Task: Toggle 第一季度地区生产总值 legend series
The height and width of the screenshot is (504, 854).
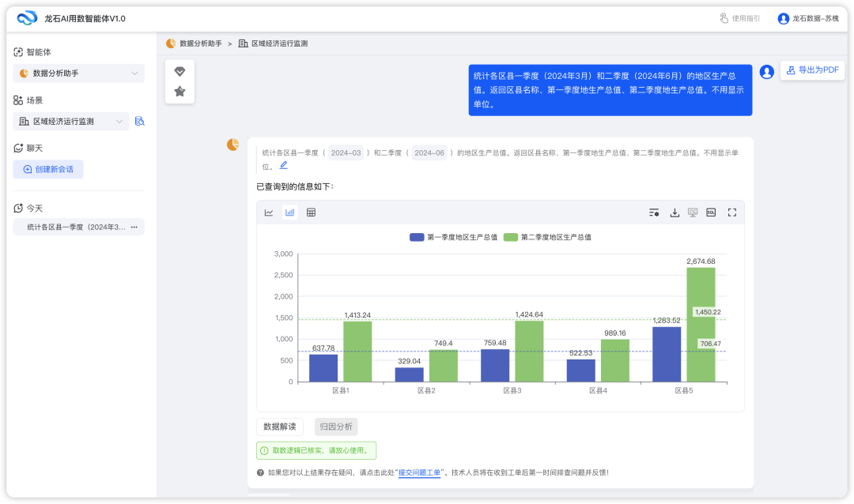Action: coord(453,237)
